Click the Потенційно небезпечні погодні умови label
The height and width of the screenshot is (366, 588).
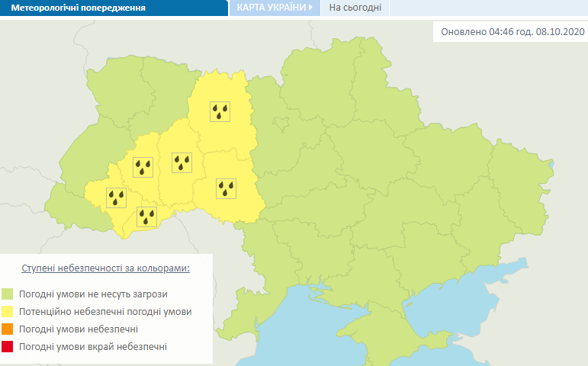(106, 312)
